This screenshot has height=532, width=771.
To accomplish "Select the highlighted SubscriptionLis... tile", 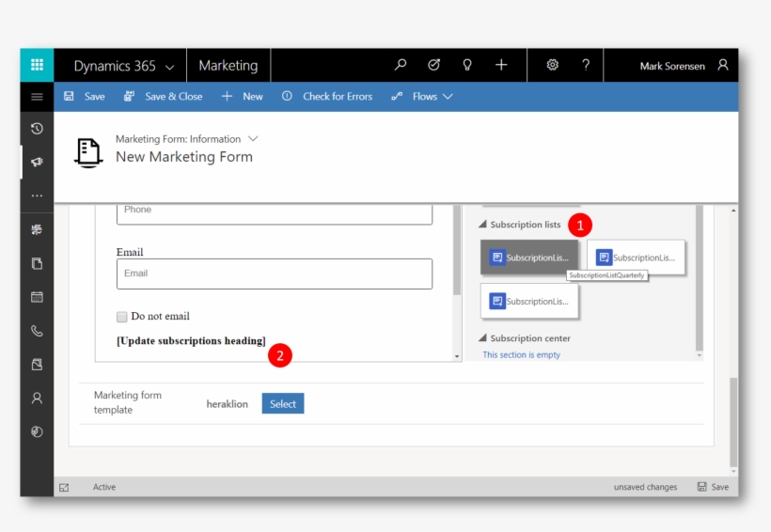I will click(x=529, y=258).
